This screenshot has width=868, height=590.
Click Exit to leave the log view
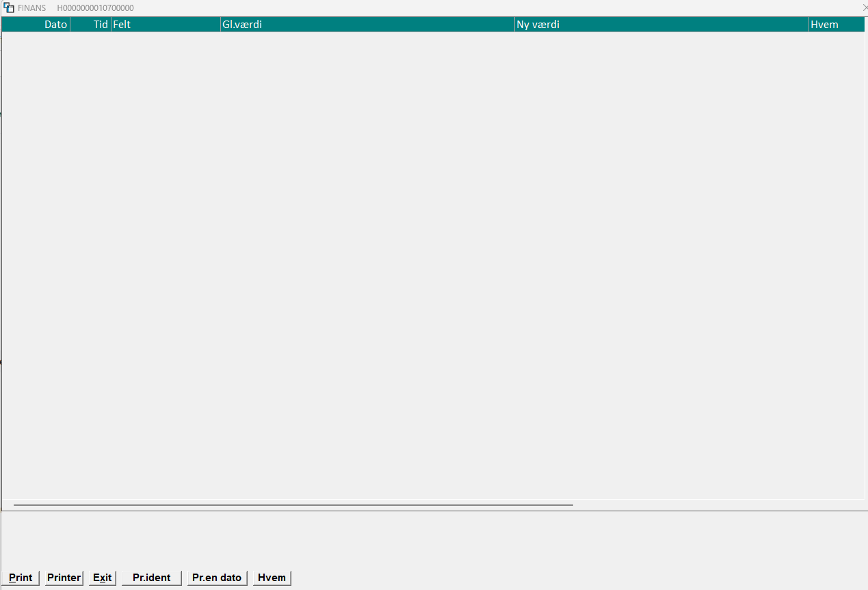click(x=103, y=578)
